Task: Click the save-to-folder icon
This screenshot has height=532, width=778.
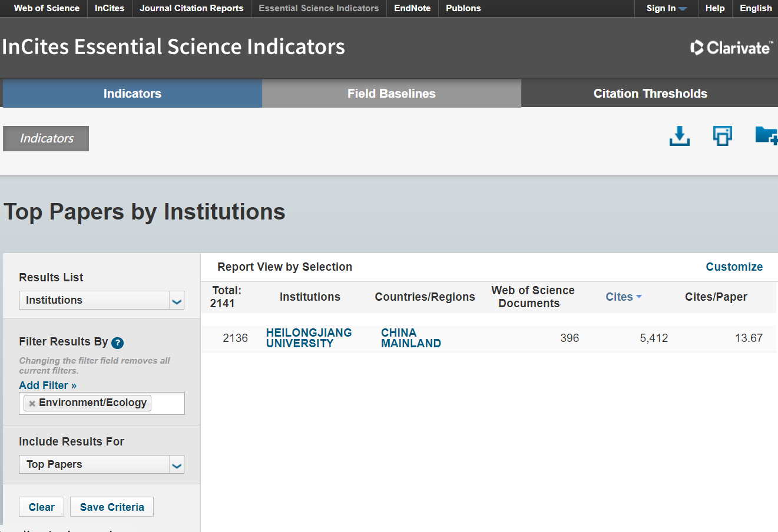Action: pos(767,135)
